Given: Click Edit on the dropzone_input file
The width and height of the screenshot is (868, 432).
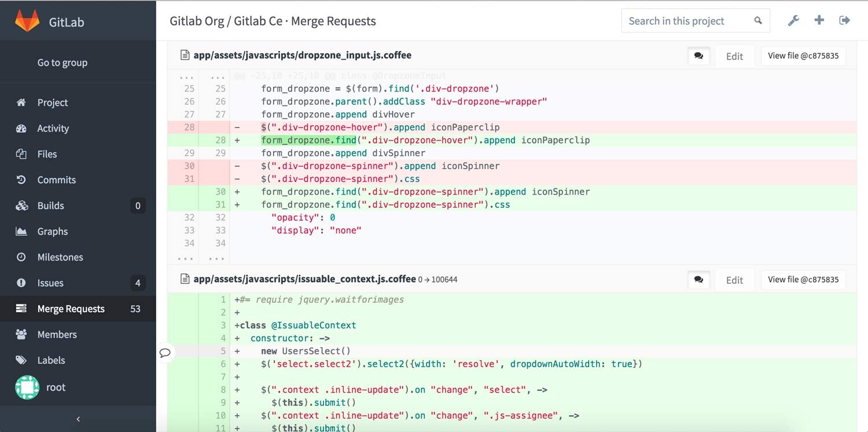Looking at the screenshot, I should click(734, 56).
